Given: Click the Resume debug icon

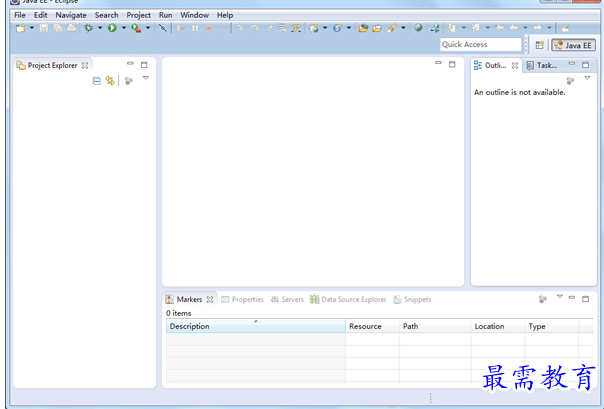Looking at the screenshot, I should pos(181,28).
